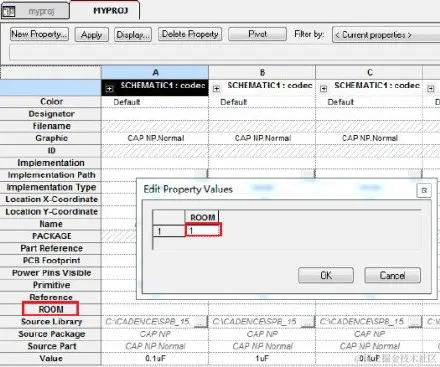Browse Source Library path in column B

(x=308, y=322)
